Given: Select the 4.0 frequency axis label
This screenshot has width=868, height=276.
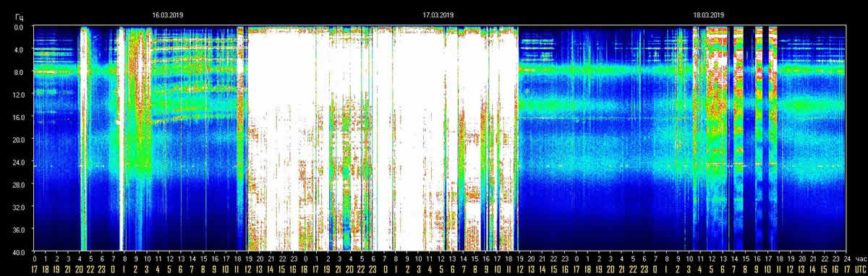Looking at the screenshot, I should (x=19, y=50).
